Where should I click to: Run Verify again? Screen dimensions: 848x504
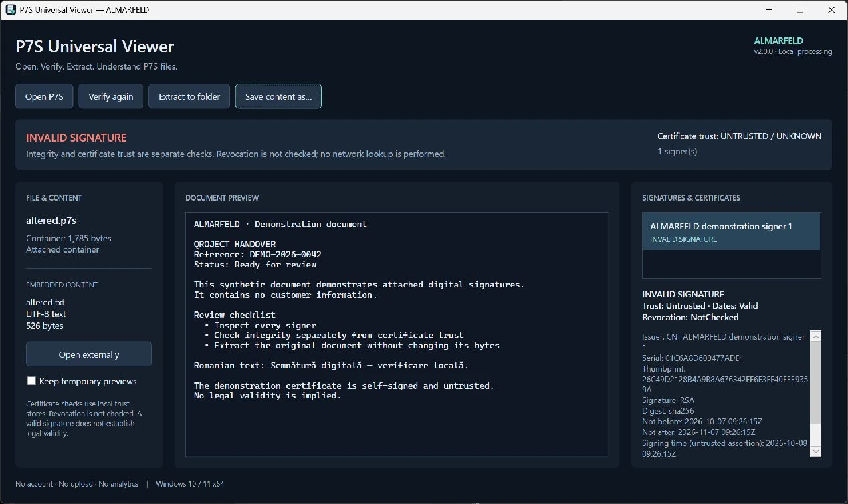click(110, 96)
